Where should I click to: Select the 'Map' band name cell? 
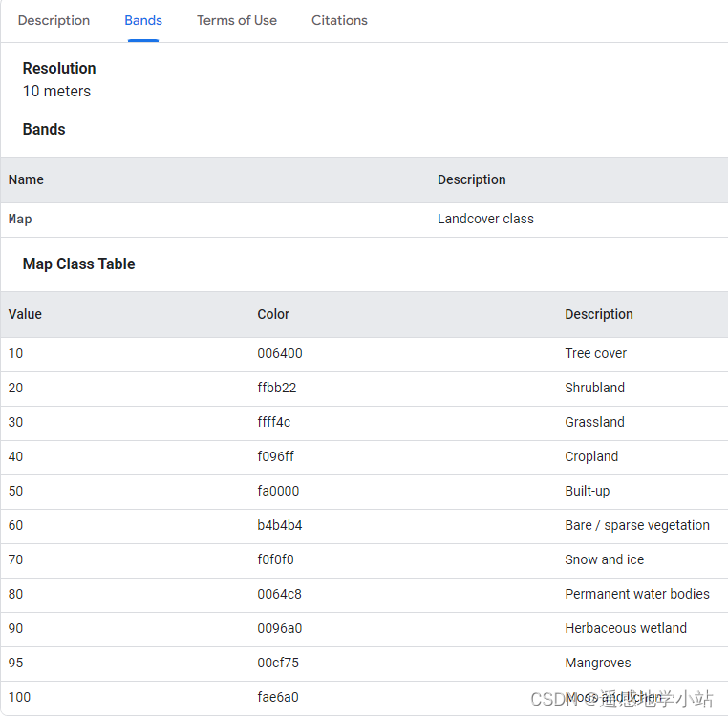click(20, 219)
